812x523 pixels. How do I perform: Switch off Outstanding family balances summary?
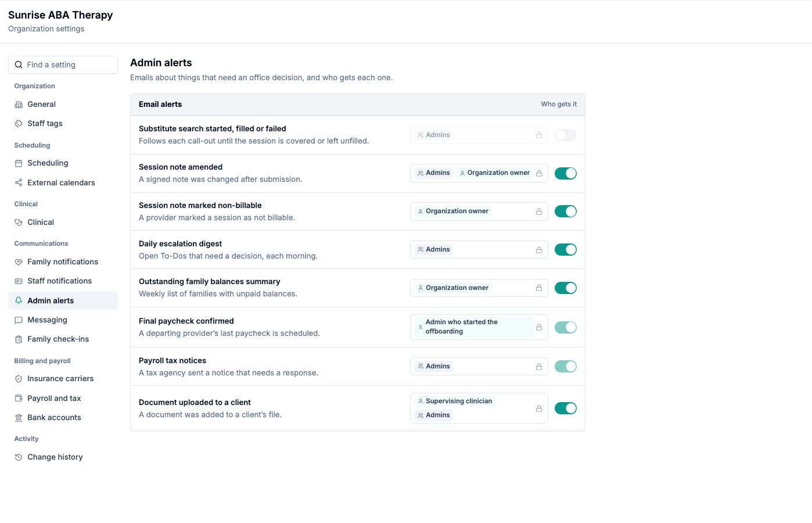point(566,288)
